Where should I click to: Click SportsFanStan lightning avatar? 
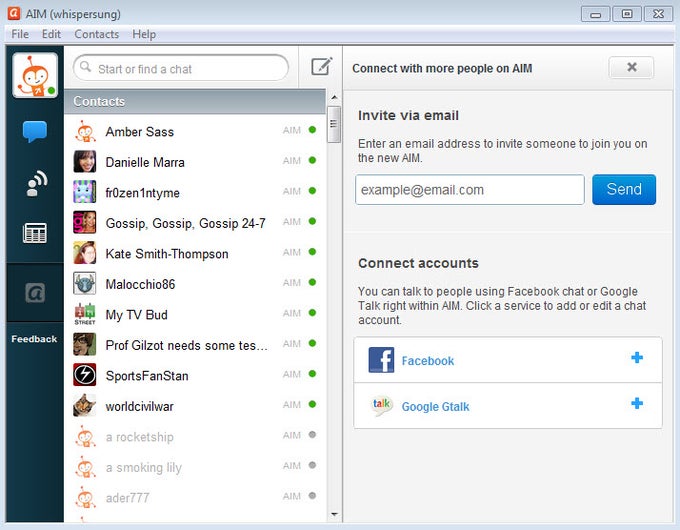click(85, 375)
